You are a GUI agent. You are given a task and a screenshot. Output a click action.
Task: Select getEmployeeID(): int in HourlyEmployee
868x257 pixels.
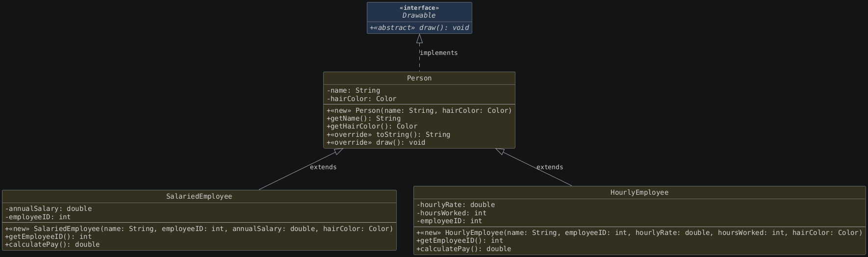[x=460, y=241]
